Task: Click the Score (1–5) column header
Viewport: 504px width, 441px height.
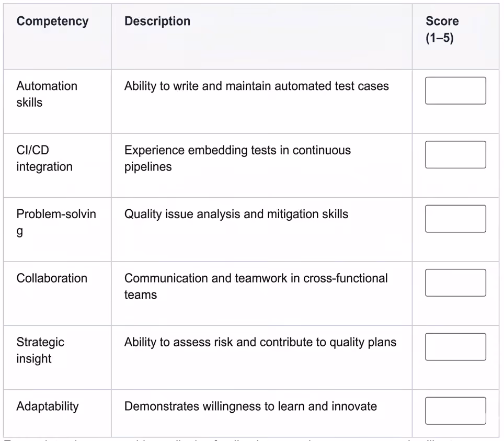Action: click(x=442, y=29)
